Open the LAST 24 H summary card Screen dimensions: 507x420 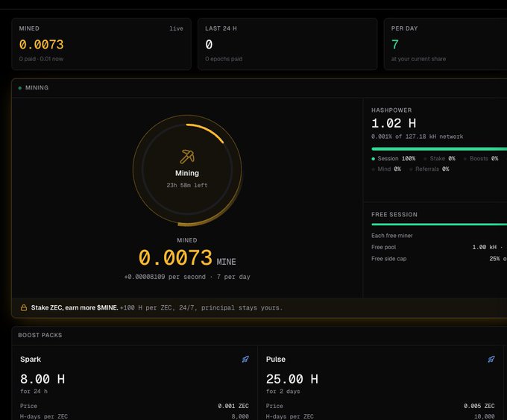pos(288,44)
